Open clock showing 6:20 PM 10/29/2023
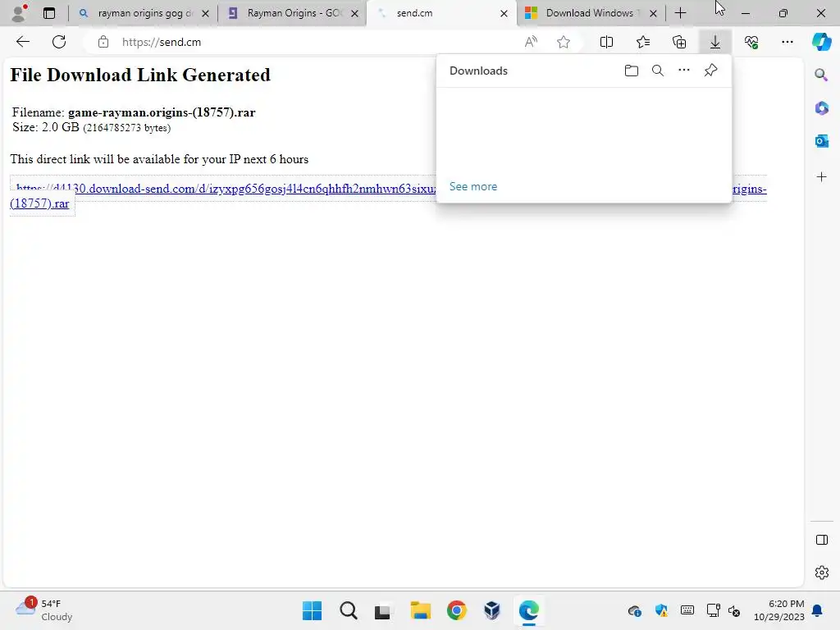The height and width of the screenshot is (630, 840). click(779, 610)
